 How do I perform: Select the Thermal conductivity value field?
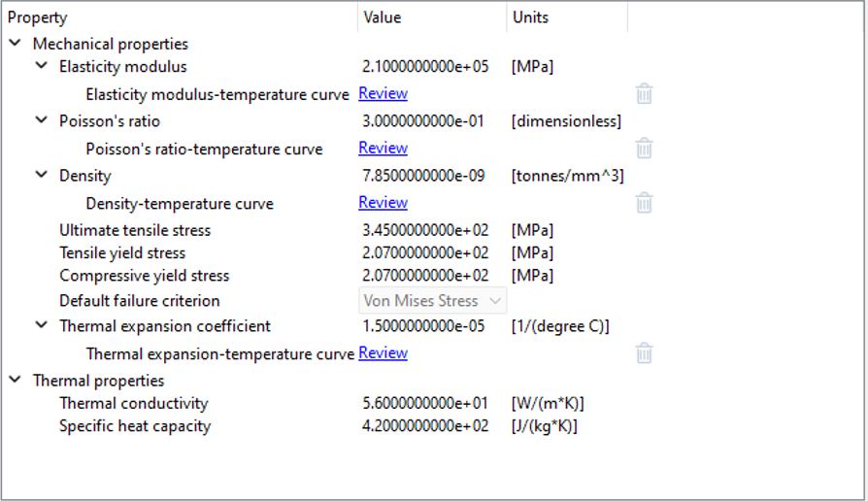[424, 404]
